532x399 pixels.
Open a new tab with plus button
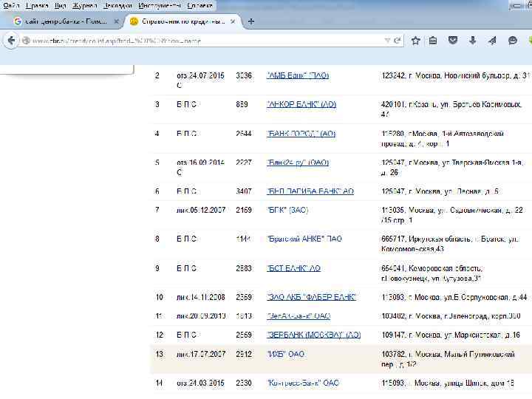pos(251,21)
